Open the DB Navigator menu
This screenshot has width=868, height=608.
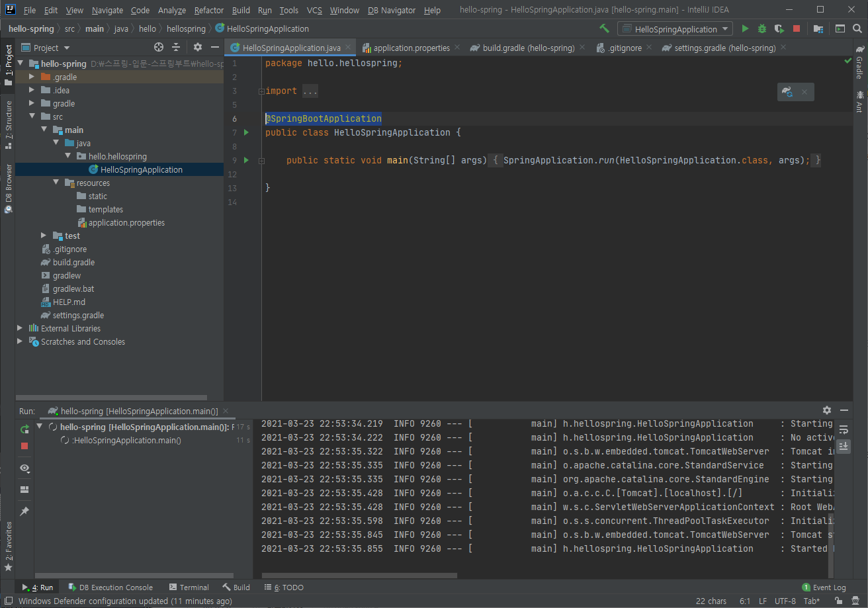click(x=392, y=10)
